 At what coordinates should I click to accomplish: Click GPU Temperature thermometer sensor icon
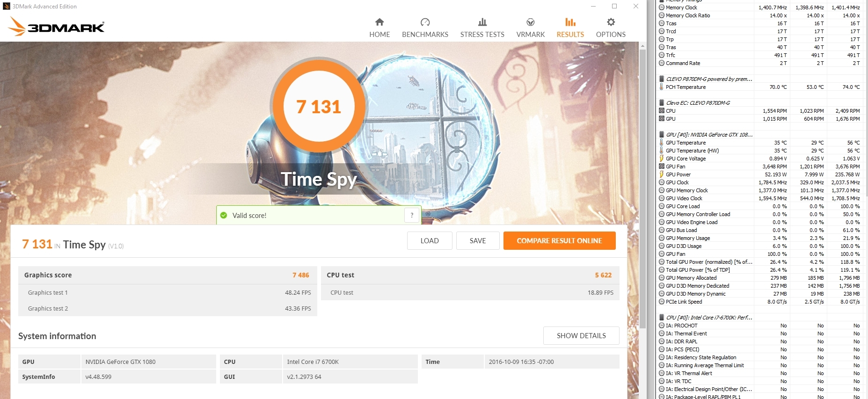pyautogui.click(x=662, y=143)
